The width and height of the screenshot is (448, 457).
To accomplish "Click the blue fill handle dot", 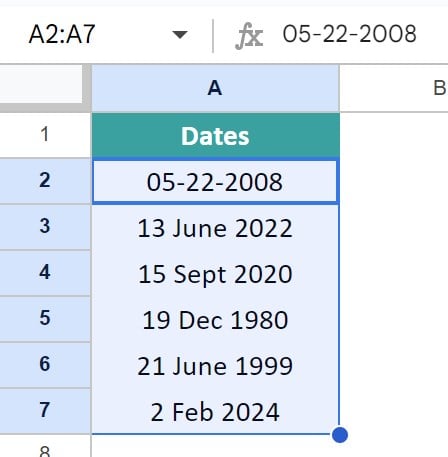I will [x=340, y=435].
